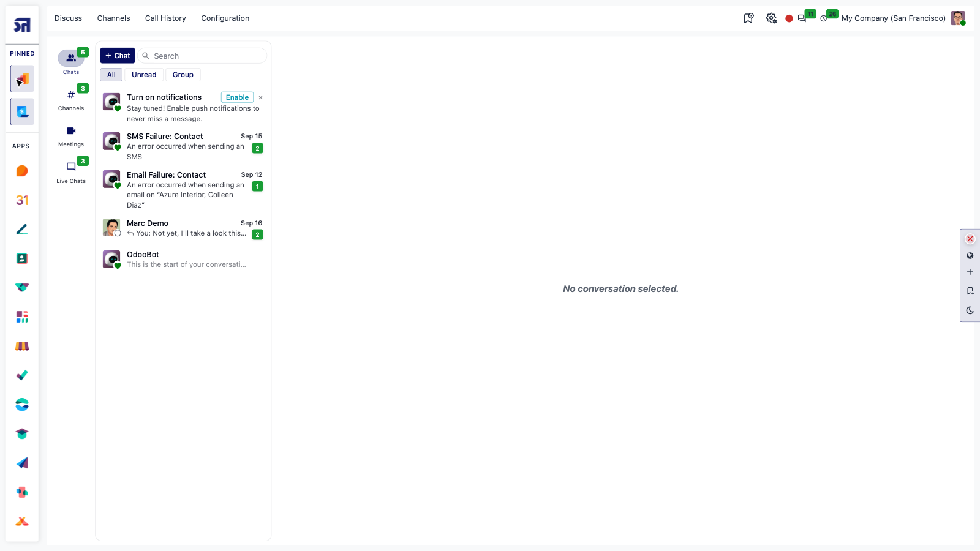This screenshot has width=980, height=551.
Task: Open the Call History menu
Action: 165,18
